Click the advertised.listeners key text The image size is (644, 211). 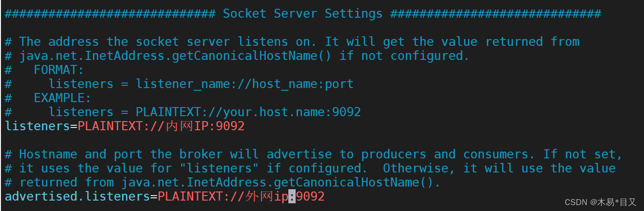click(77, 196)
